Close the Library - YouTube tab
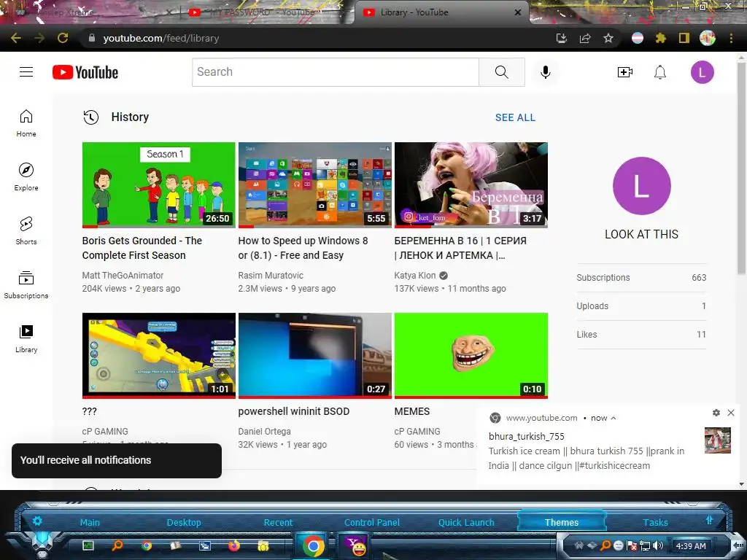Screen dimensions: 747x560 tap(518, 12)
